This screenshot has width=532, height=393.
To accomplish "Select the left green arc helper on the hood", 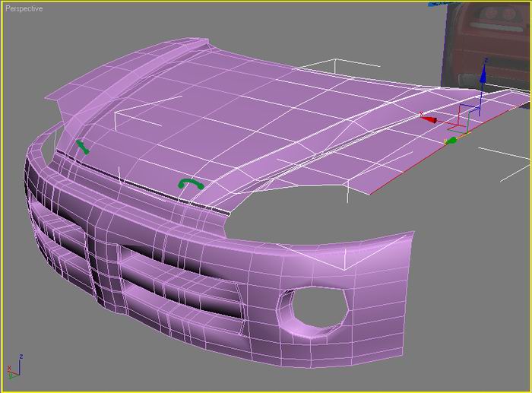I will (82, 147).
